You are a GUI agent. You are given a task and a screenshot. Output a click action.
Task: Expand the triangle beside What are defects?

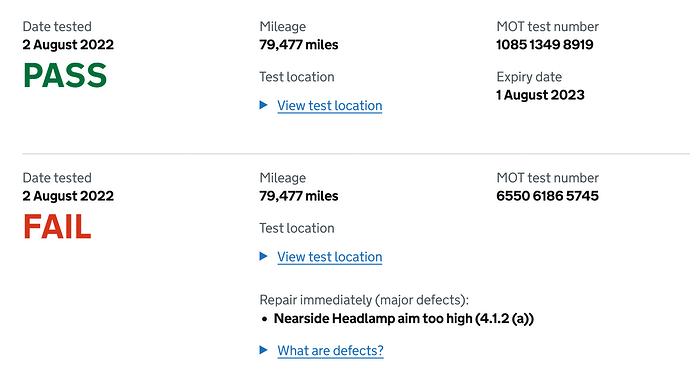coord(264,350)
